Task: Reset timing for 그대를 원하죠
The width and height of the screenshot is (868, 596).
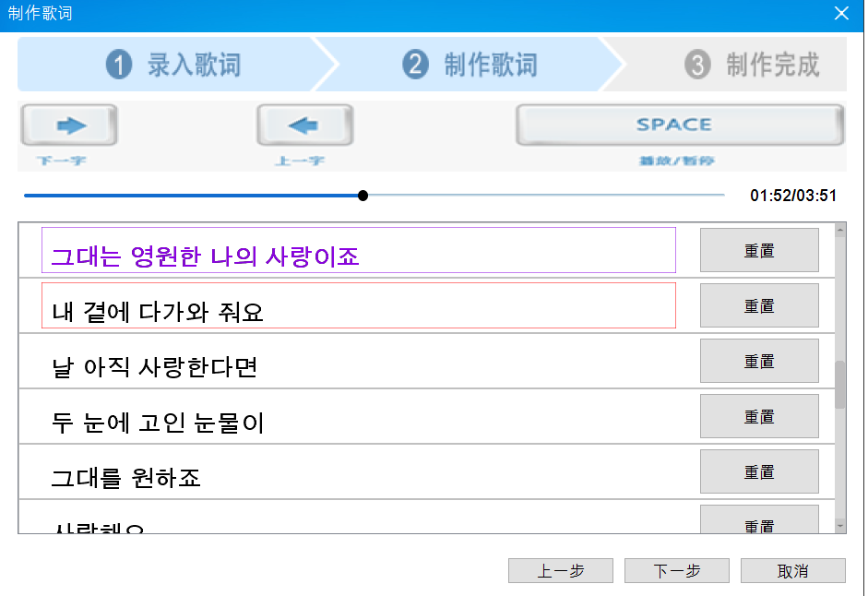Action: point(759,472)
